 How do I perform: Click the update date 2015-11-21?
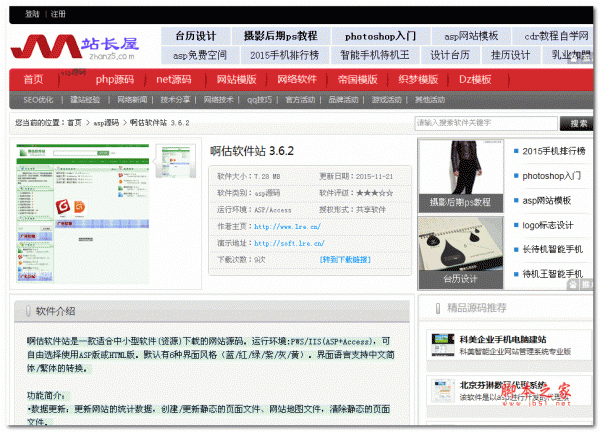374,176
